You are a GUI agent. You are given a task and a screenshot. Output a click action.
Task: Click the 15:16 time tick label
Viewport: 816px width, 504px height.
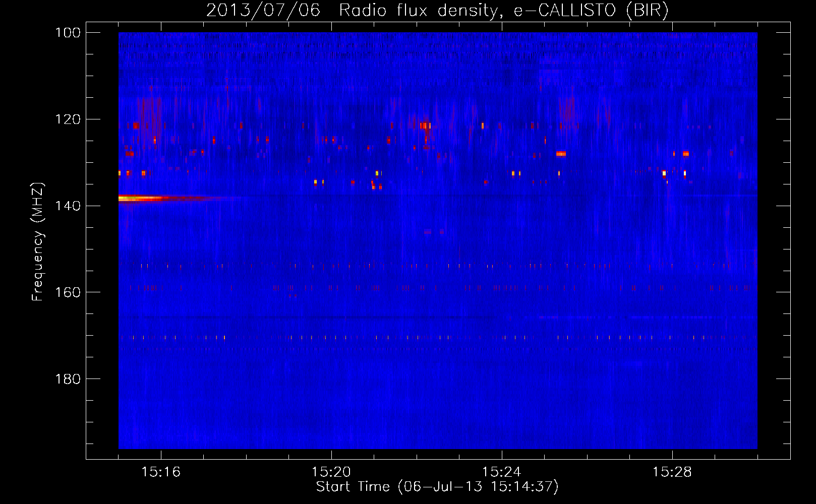tap(161, 472)
